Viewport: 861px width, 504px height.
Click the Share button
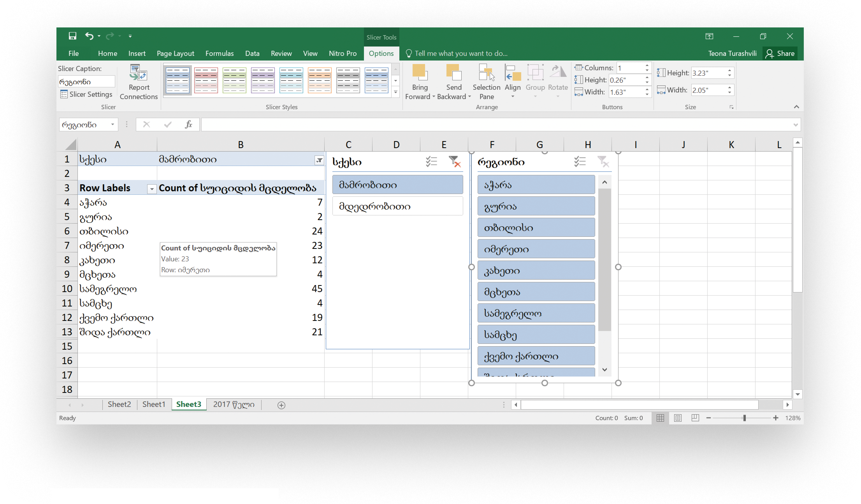tap(780, 53)
